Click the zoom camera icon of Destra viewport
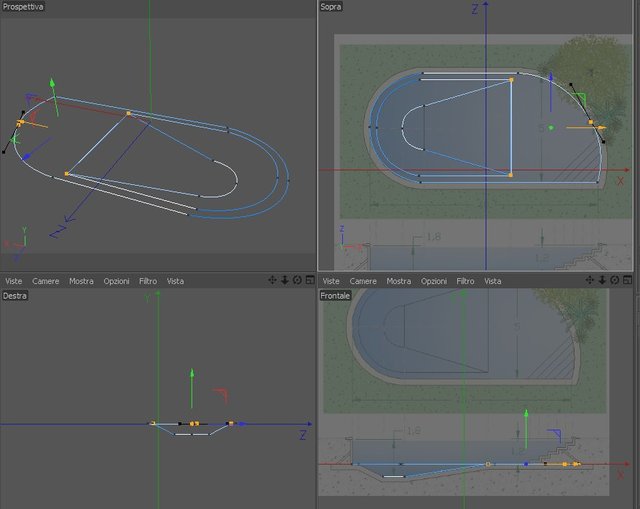Screen dimensions: 640x509 285,280
